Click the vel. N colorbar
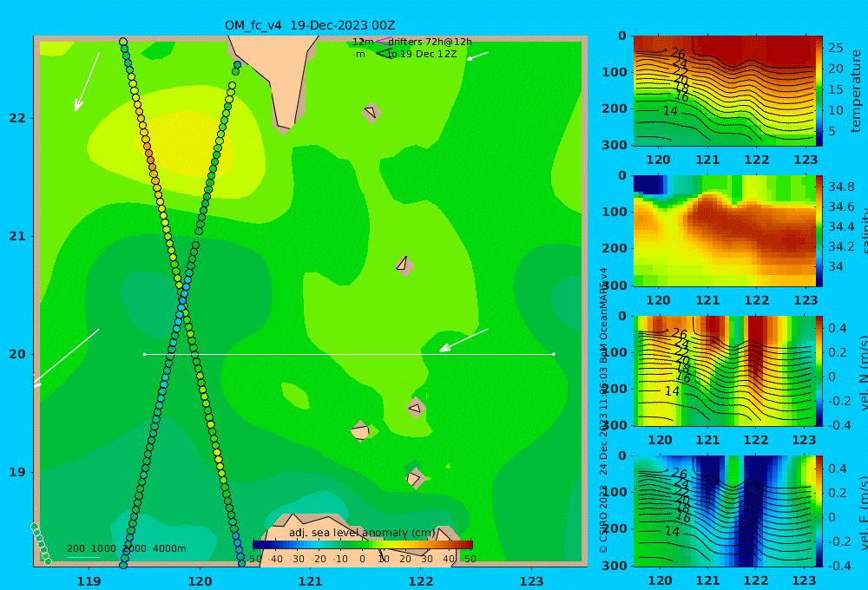The height and width of the screenshot is (590, 868). click(819, 370)
